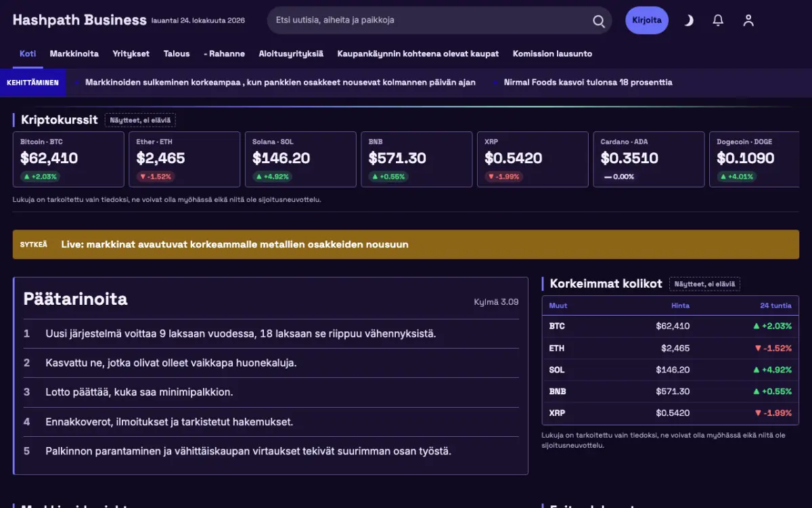Read headline about Lotto ja minimipalkka

click(139, 392)
